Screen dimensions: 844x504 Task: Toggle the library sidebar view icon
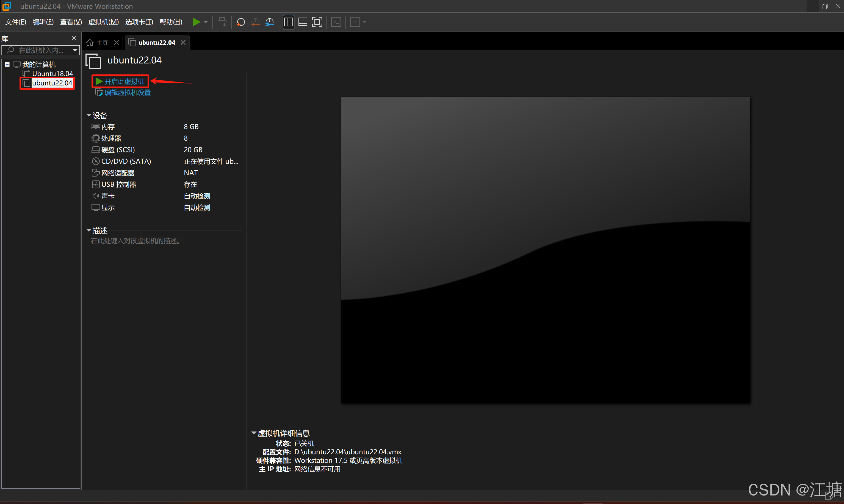(x=288, y=22)
